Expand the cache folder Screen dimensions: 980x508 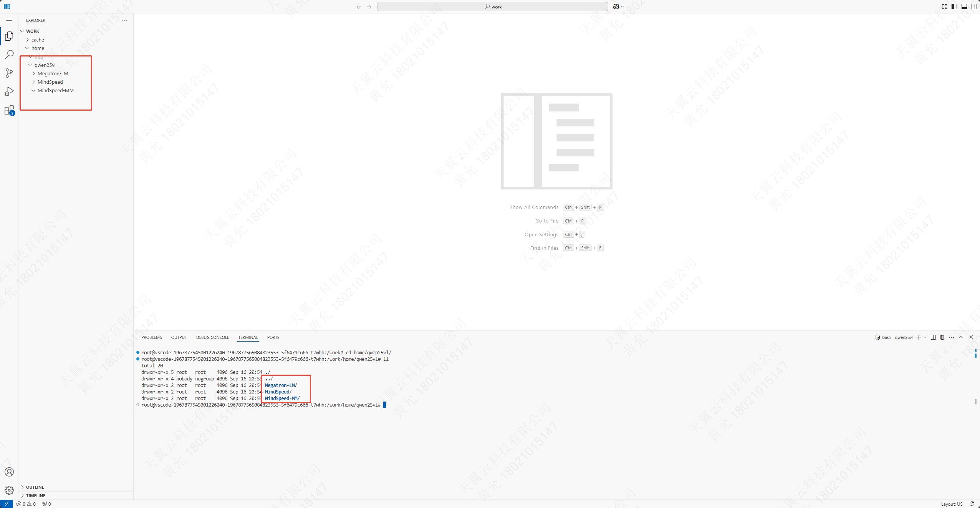pos(76,40)
